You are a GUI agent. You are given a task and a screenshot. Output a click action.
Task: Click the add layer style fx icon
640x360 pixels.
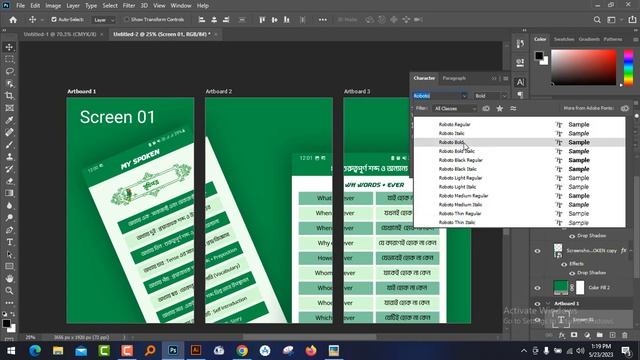(562, 335)
